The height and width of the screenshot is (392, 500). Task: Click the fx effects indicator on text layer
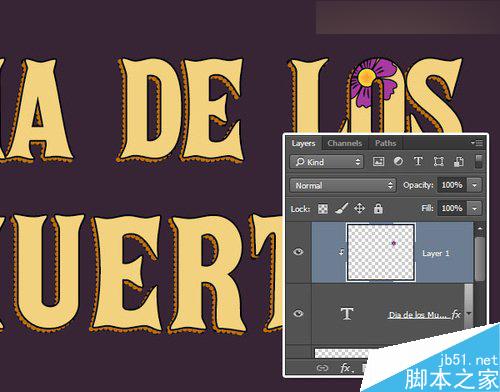point(456,314)
